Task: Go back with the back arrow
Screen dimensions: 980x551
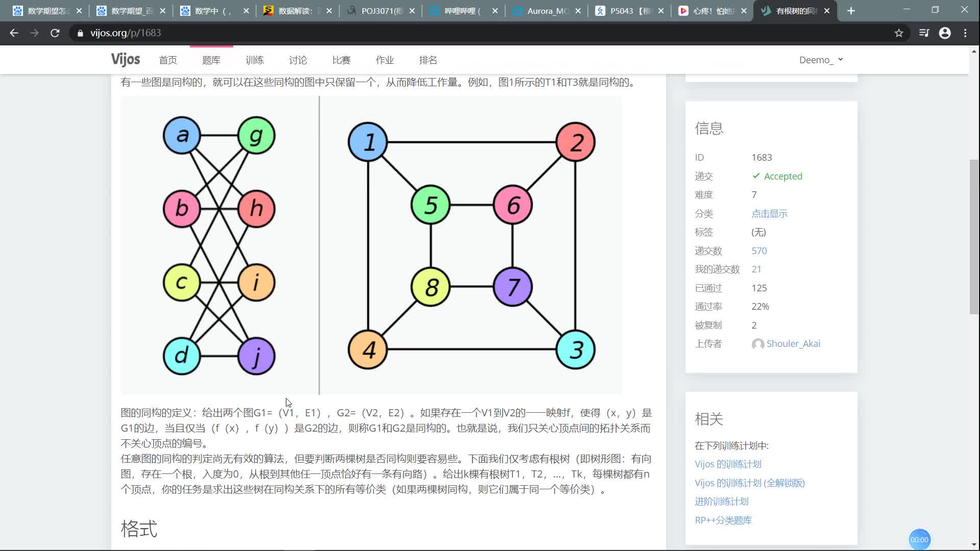Action: [14, 33]
